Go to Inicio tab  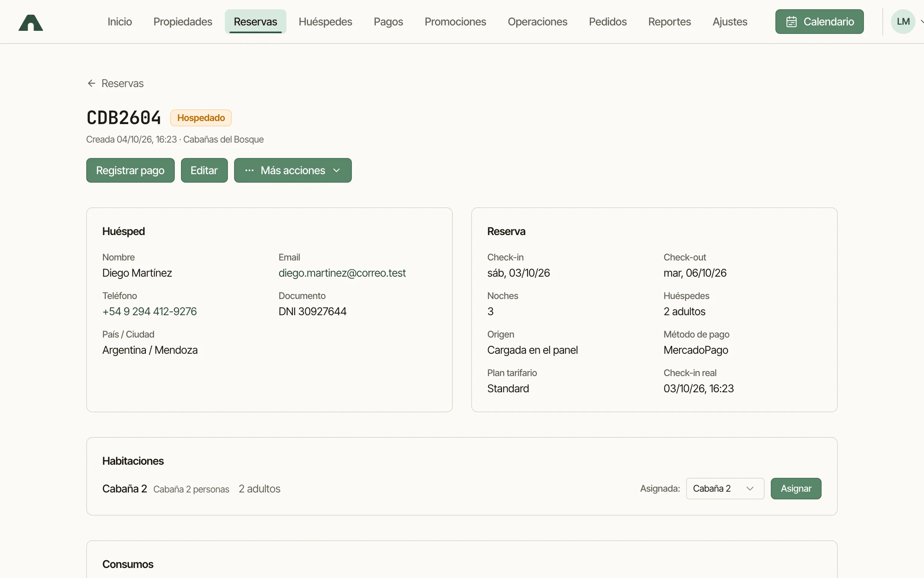pos(120,22)
